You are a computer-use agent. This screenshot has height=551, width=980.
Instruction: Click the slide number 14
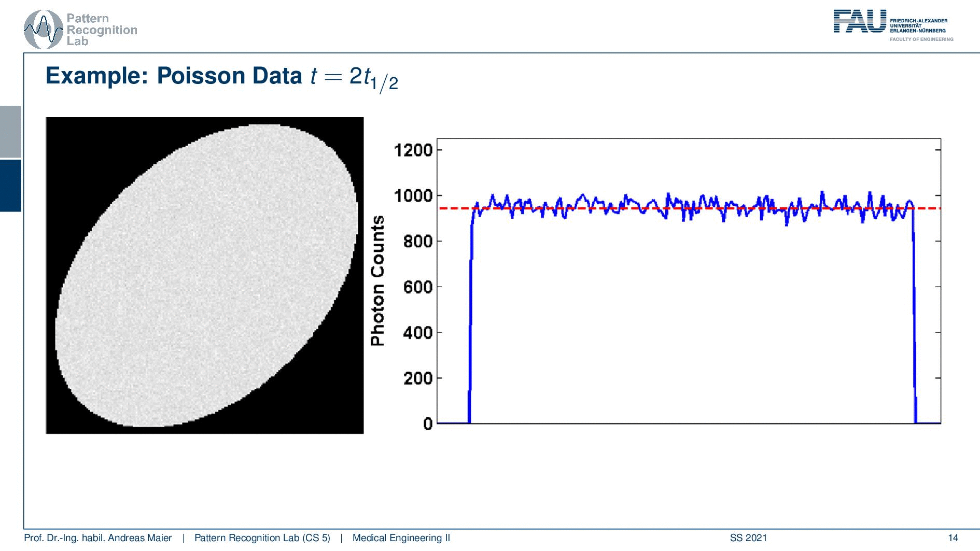coord(953,538)
